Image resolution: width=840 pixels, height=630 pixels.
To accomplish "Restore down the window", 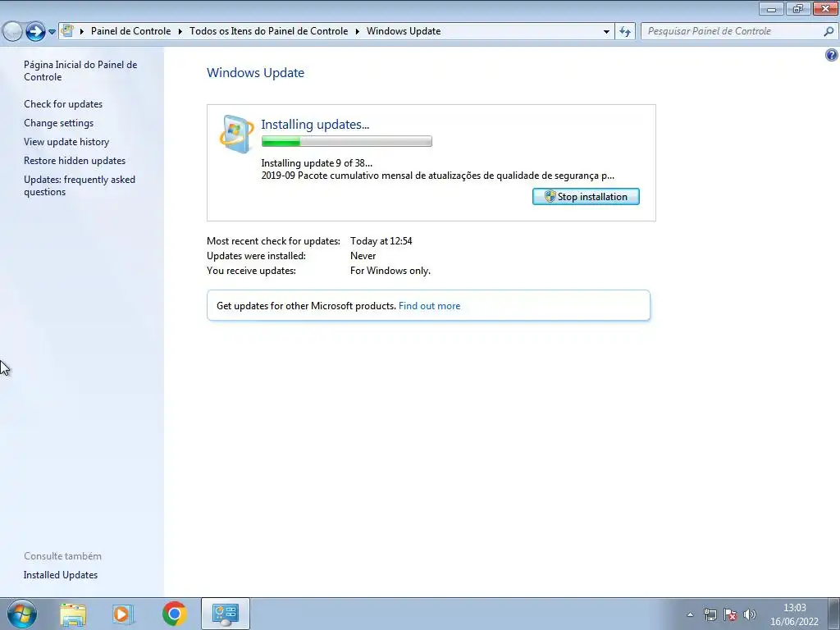I will tap(797, 8).
